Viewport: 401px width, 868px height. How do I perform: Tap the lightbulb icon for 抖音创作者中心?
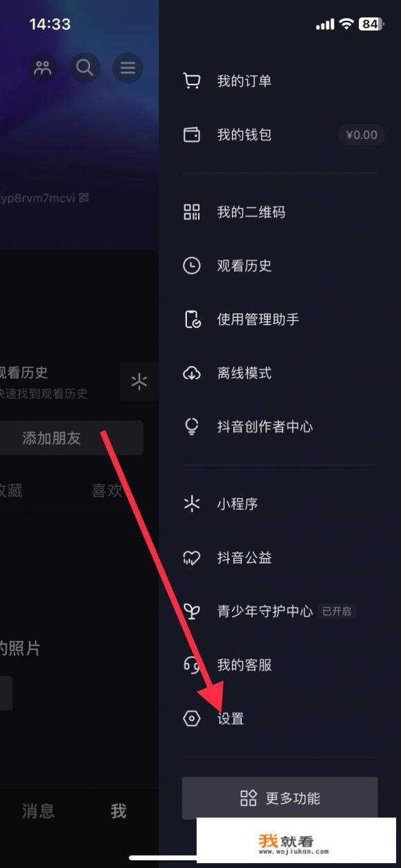click(192, 427)
